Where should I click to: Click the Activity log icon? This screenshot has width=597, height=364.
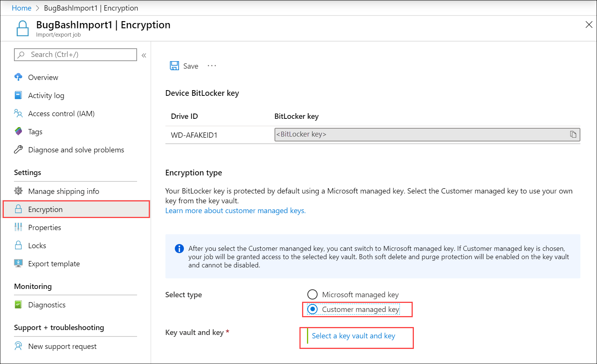[x=18, y=95]
